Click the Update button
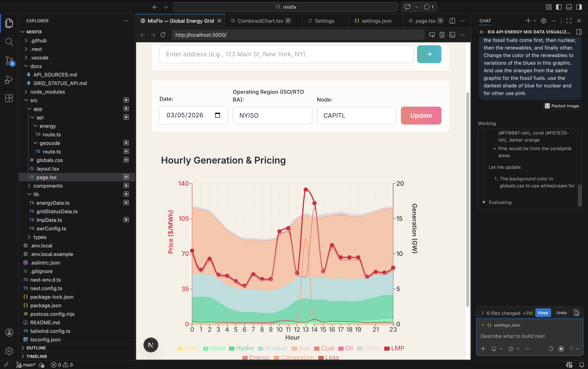Image resolution: width=588 pixels, height=369 pixels. tap(421, 115)
